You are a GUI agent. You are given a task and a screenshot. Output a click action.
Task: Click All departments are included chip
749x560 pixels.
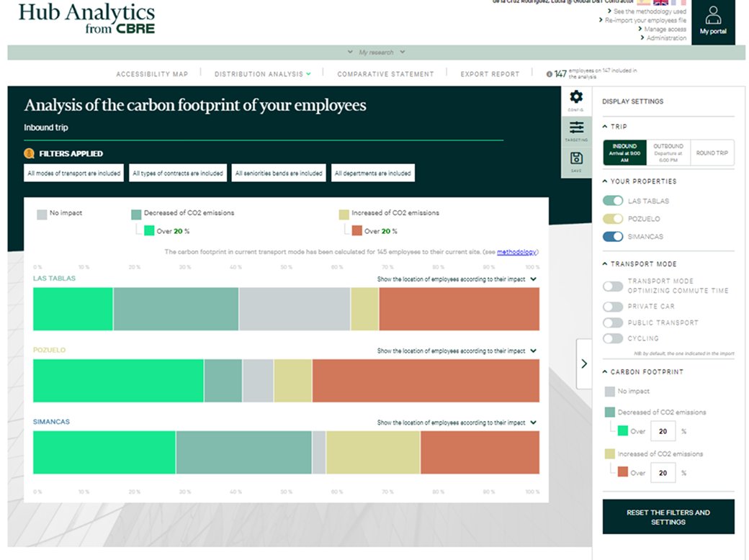[373, 173]
